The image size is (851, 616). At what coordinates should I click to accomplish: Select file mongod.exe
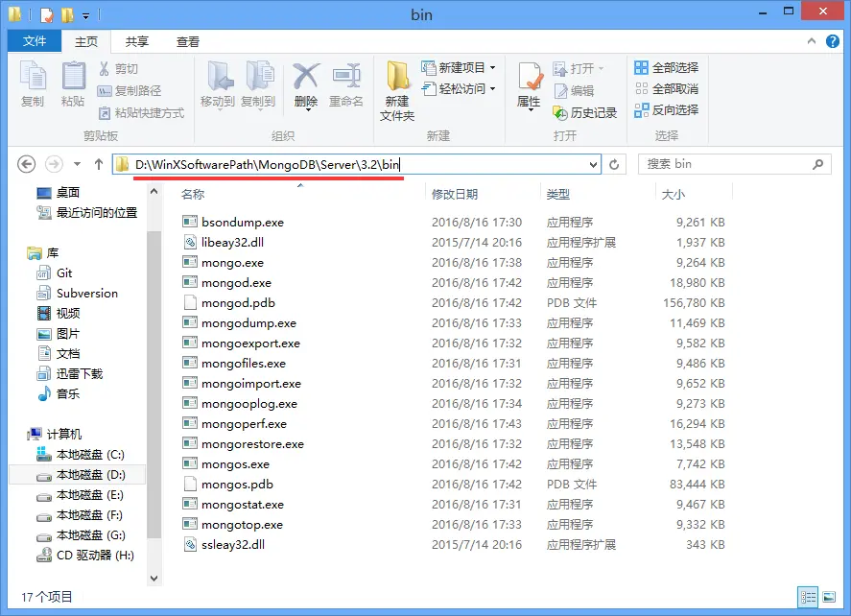(x=236, y=283)
